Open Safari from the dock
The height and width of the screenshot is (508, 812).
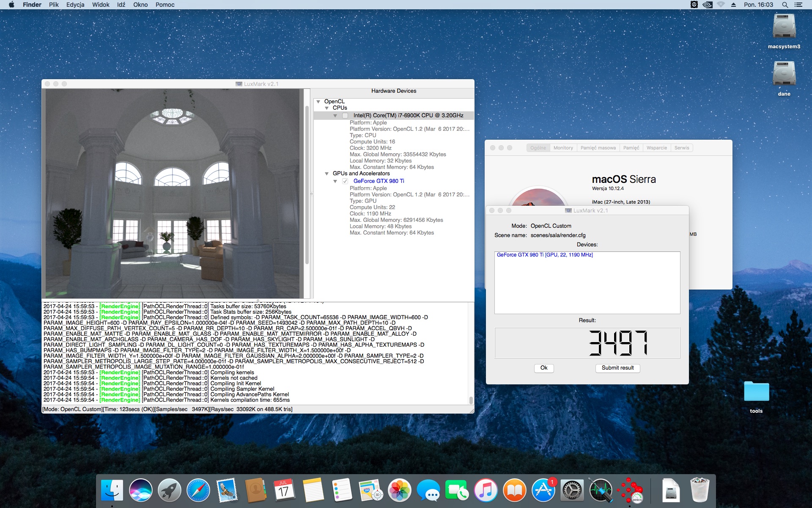(x=198, y=490)
